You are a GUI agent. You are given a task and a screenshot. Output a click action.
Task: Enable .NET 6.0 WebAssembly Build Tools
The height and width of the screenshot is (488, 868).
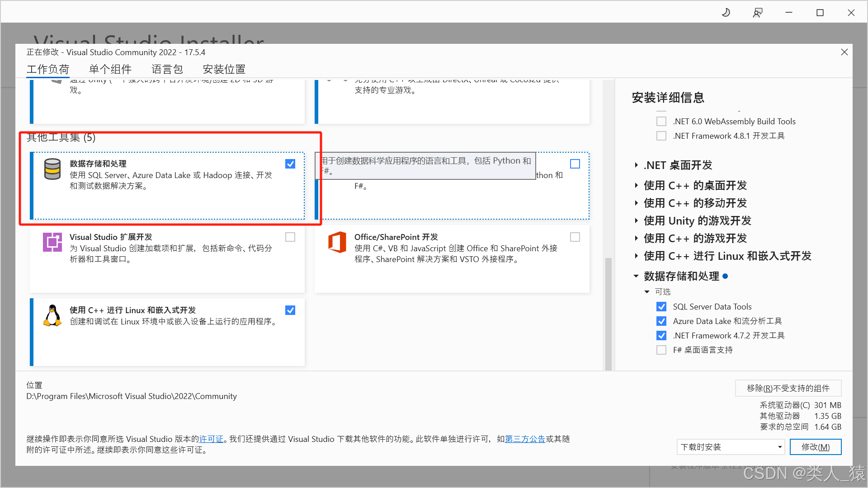click(x=661, y=122)
